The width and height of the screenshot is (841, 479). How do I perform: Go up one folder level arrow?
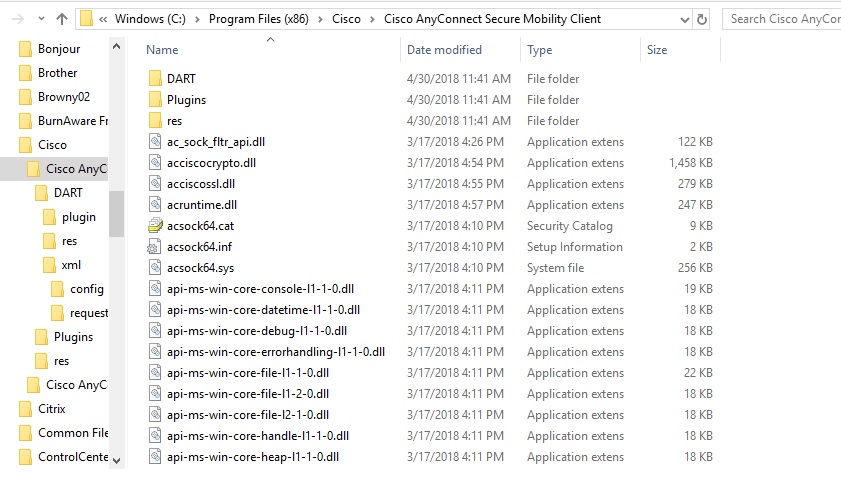(62, 19)
